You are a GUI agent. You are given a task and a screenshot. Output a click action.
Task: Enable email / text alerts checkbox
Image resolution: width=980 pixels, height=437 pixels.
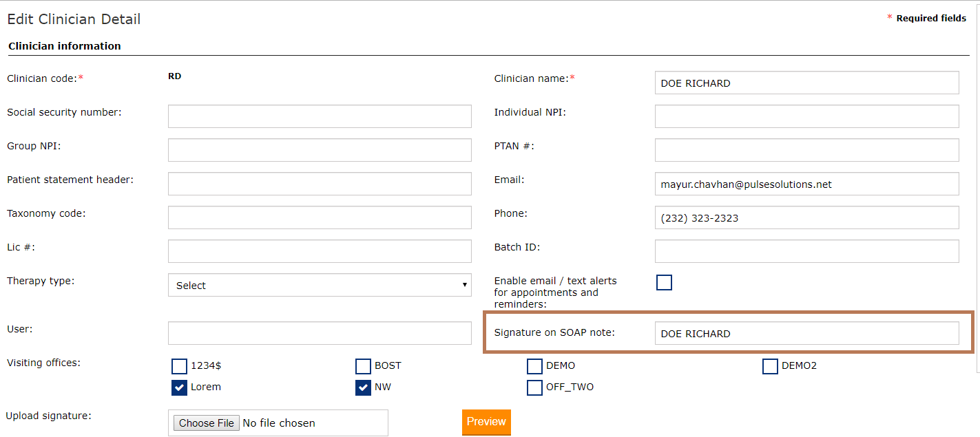pos(664,282)
